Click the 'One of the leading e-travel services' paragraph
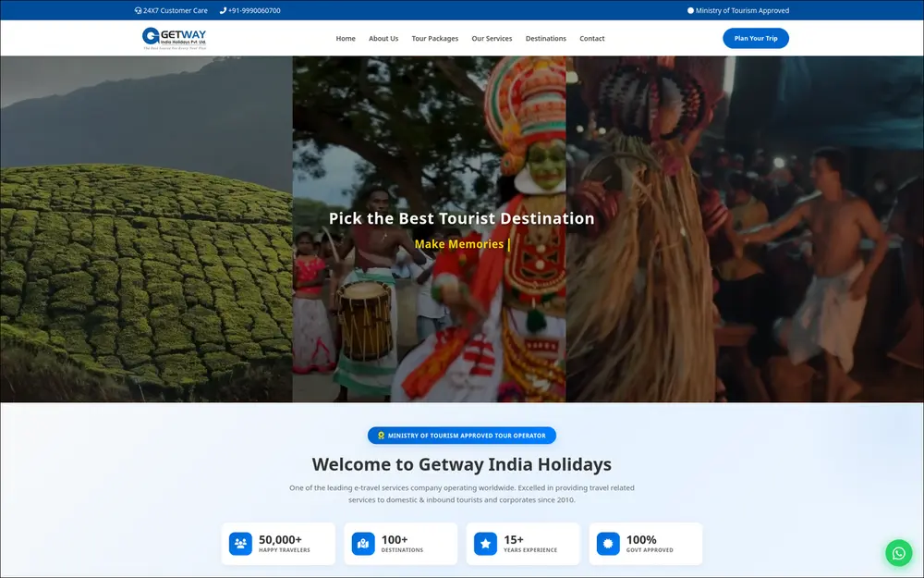Viewport: 924px width, 578px height. pos(462,494)
